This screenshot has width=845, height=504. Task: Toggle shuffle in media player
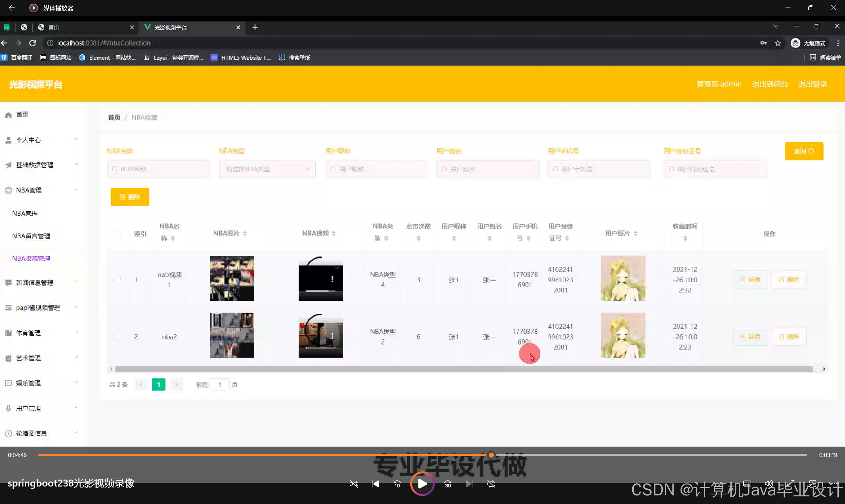353,484
